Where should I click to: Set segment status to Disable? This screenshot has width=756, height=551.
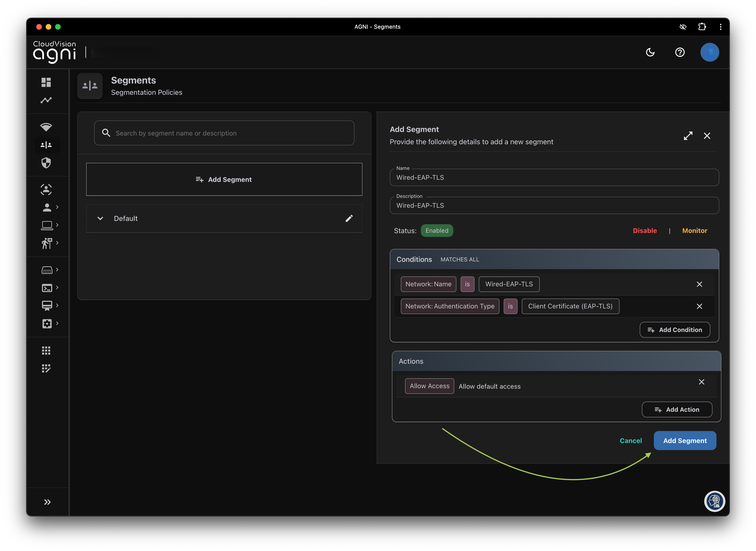tap(645, 231)
